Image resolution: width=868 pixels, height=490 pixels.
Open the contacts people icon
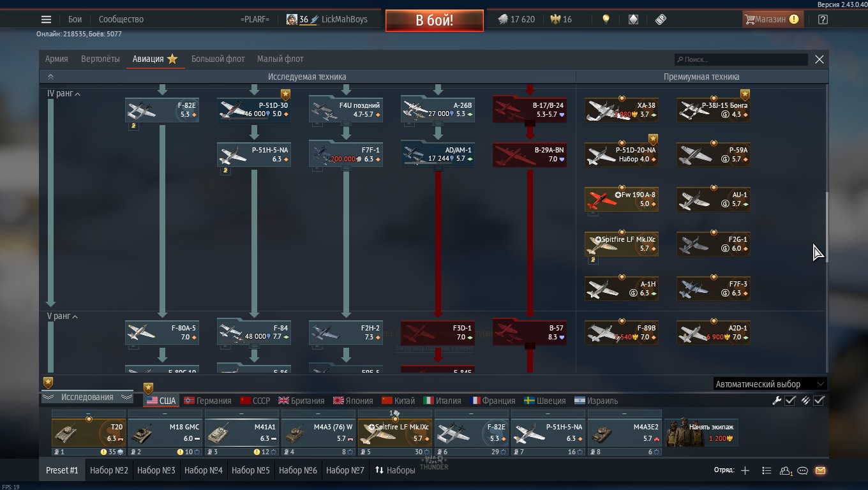click(786, 471)
